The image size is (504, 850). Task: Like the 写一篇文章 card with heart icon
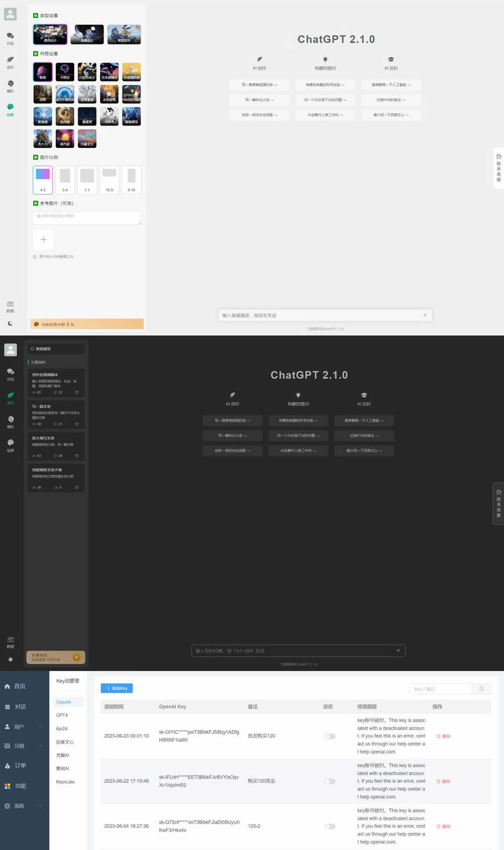click(x=77, y=424)
